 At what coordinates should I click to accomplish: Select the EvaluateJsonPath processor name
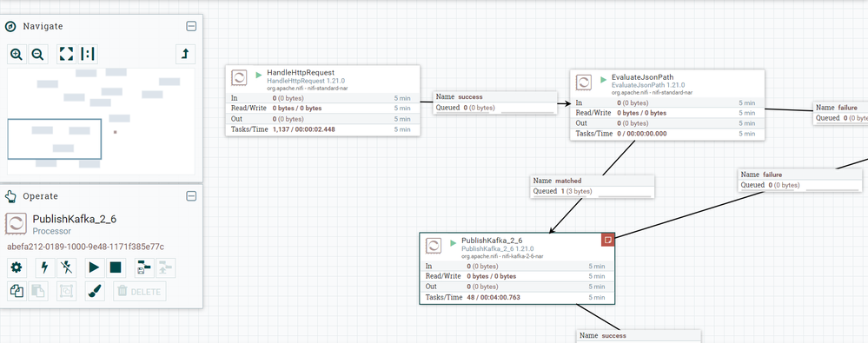(x=643, y=77)
